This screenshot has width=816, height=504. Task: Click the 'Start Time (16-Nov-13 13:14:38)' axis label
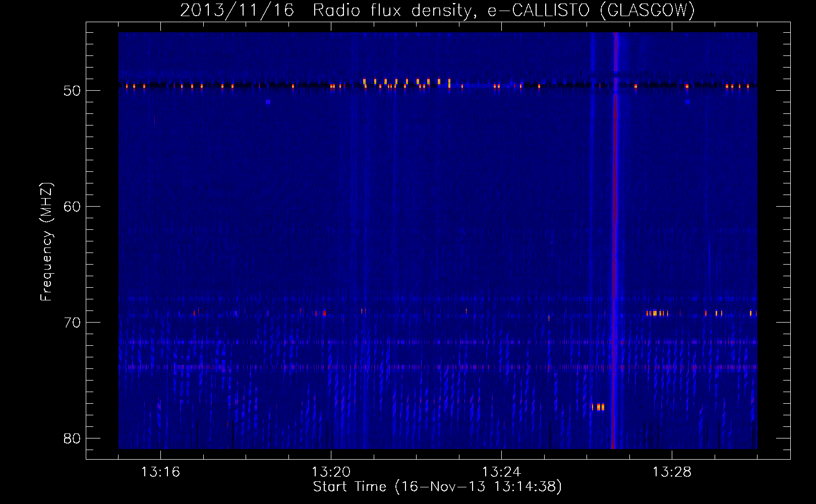[x=437, y=487]
